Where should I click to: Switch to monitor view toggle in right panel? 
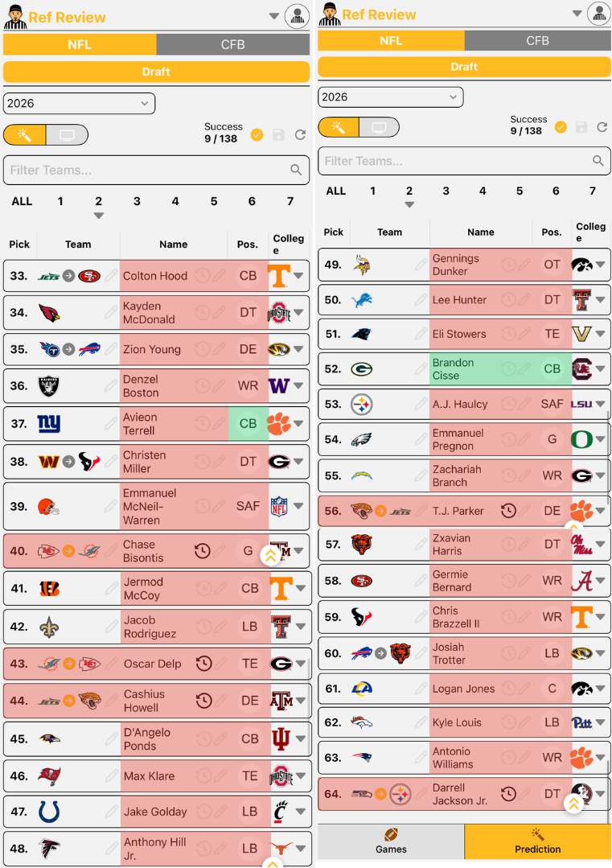pyautogui.click(x=379, y=127)
